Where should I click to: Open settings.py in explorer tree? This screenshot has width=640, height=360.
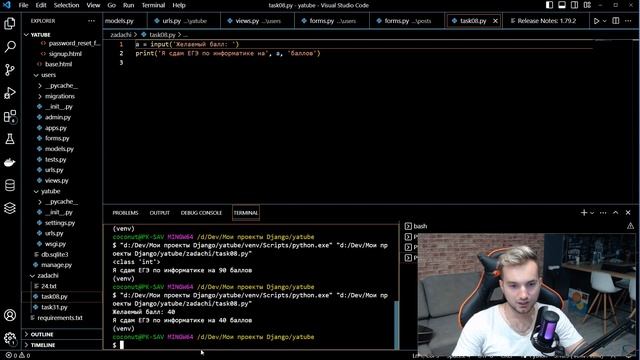[60, 223]
